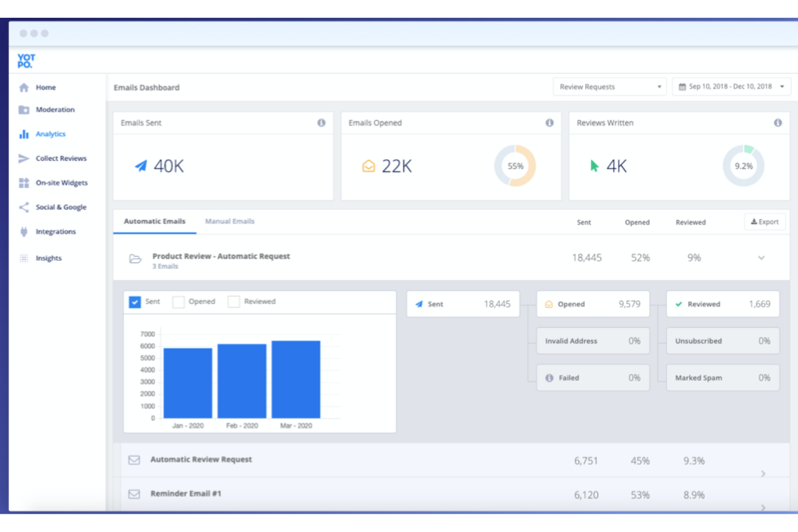Open Collect Reviews from the sidebar

coord(60,158)
